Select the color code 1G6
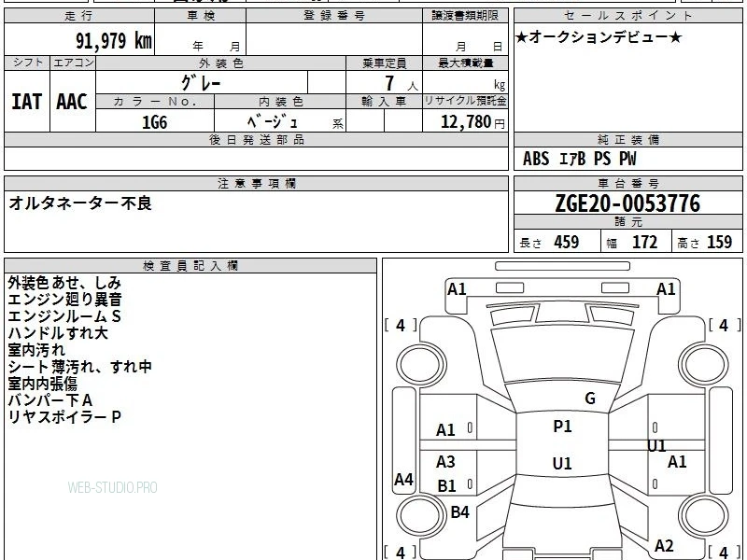The height and width of the screenshot is (560, 747). [x=154, y=122]
